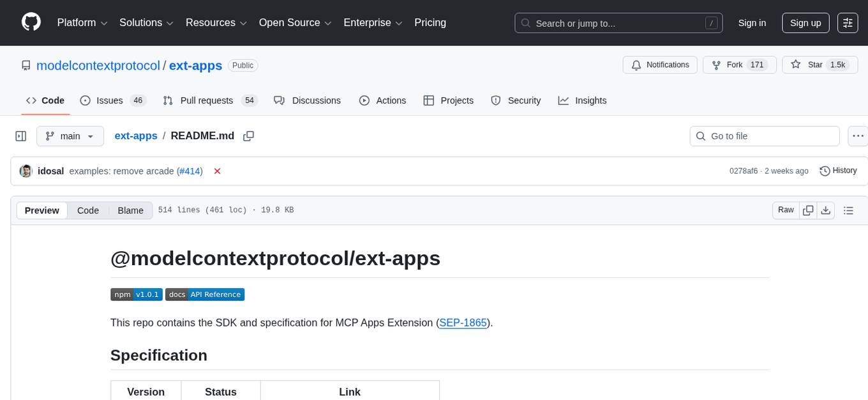The height and width of the screenshot is (400, 868).
Task: Fork the ext-apps repository
Action: pos(739,65)
